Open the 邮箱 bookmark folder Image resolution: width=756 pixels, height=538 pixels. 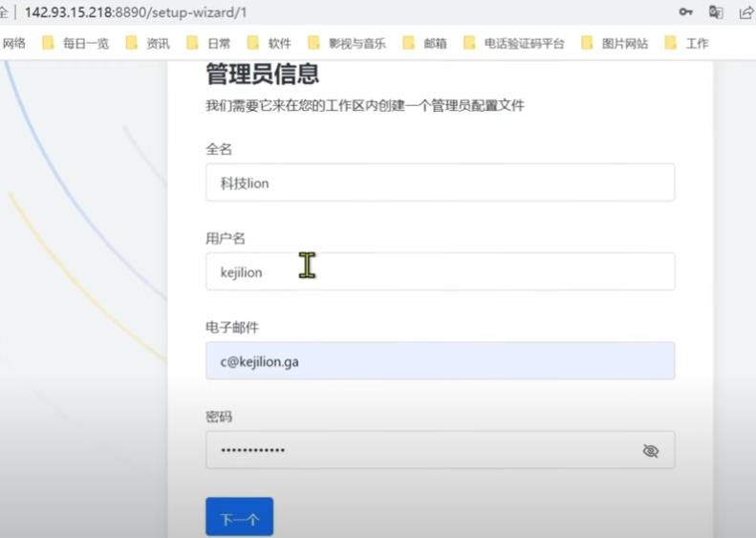point(424,43)
